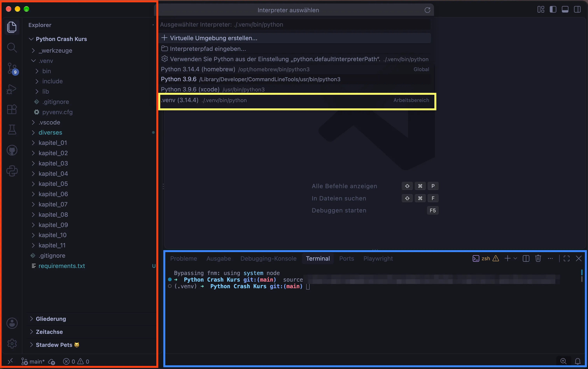Viewport: 588px width, 369px height.
Task: Switch to the Probleme tab
Action: click(x=183, y=258)
